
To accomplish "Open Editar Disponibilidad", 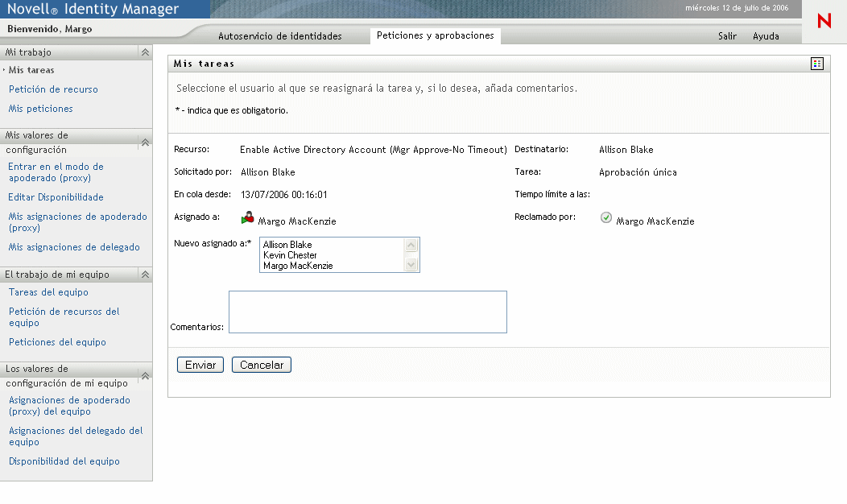I will point(56,197).
